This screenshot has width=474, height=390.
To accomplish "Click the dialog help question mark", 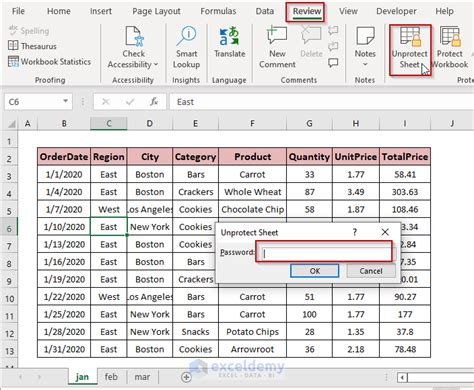I will 355,232.
